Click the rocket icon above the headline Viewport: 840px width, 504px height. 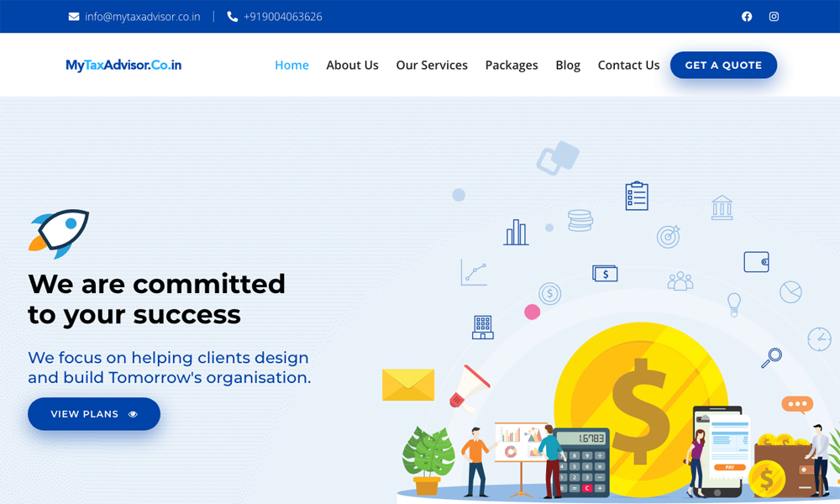pyautogui.click(x=59, y=233)
